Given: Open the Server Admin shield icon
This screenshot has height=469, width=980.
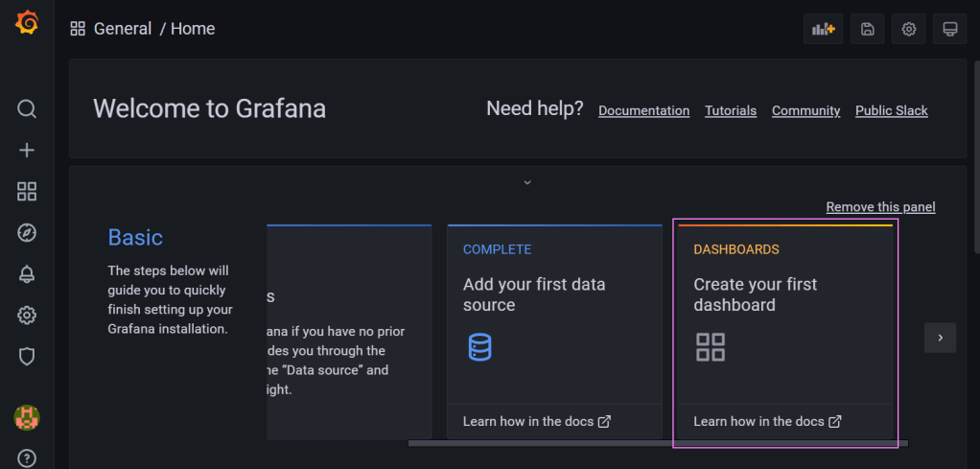Looking at the screenshot, I should pos(27,357).
